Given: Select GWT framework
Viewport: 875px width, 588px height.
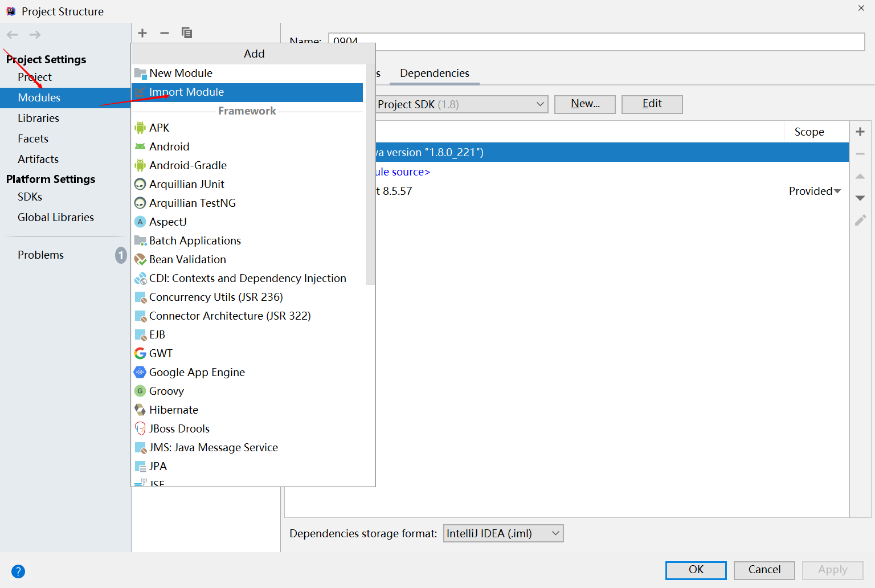Looking at the screenshot, I should [247, 353].
